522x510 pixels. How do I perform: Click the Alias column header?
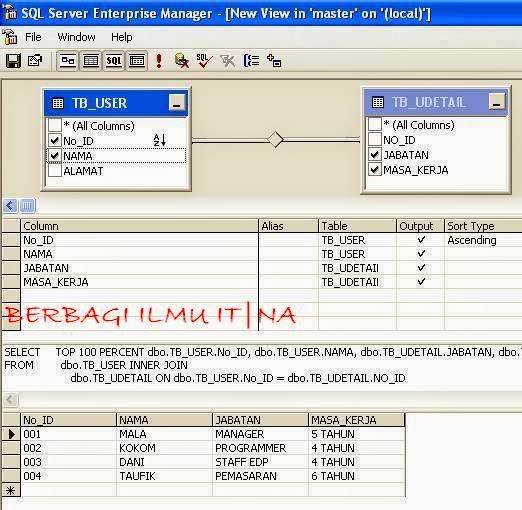[288, 226]
